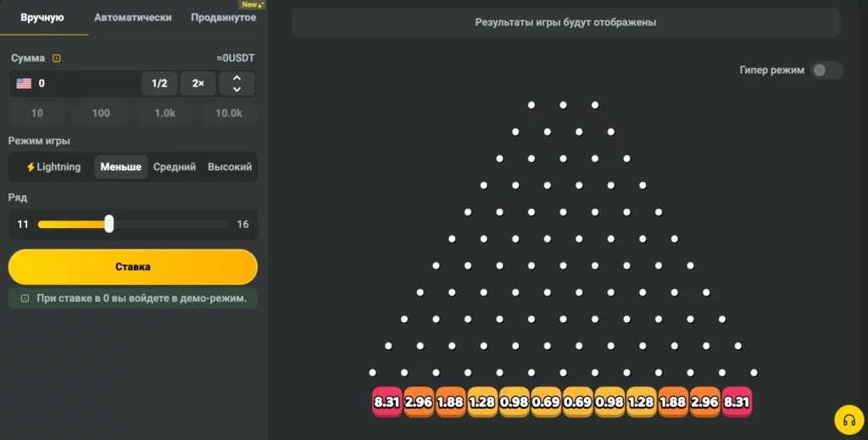Click the left 8.31 multiplier bucket
868x440 pixels.
387,402
